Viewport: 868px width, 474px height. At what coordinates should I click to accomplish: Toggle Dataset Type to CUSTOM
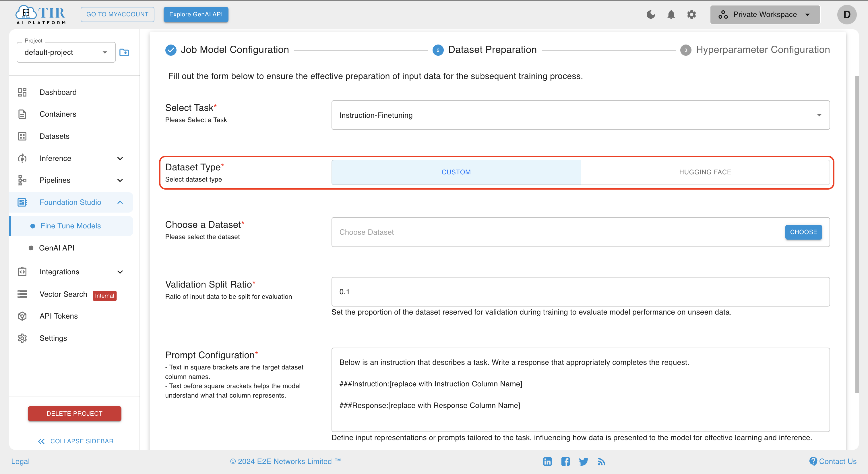tap(456, 172)
